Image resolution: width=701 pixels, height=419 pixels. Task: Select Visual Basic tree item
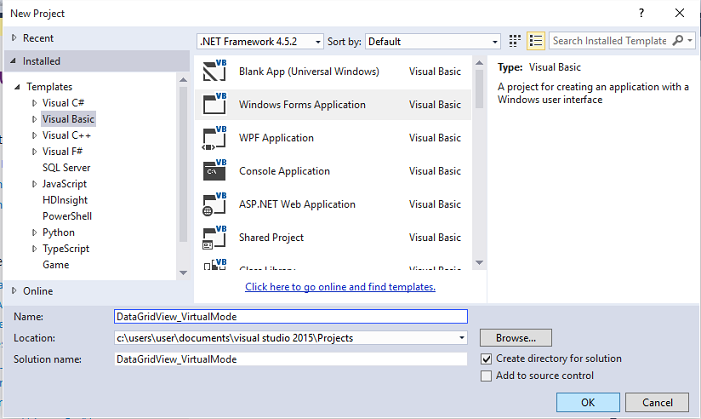(68, 119)
